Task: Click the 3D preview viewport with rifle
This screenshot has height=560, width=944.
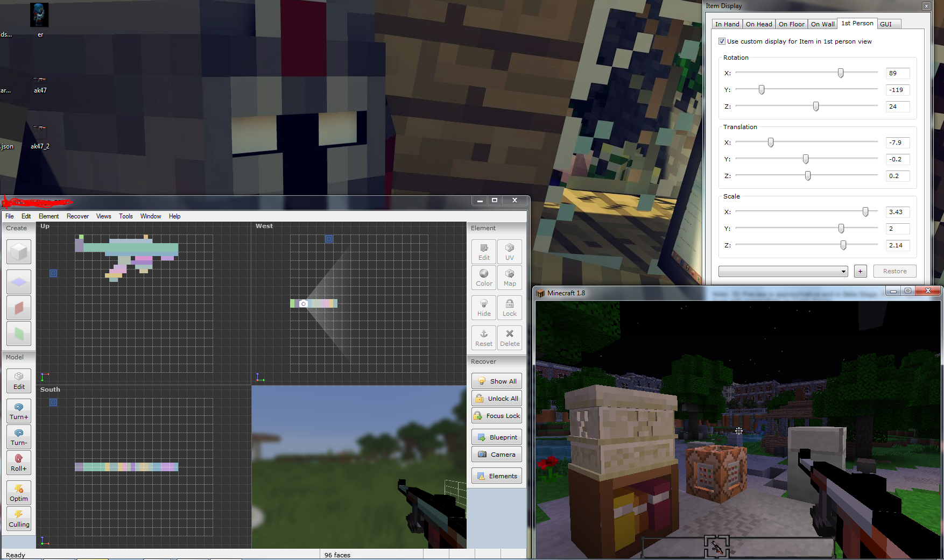Action: (x=359, y=467)
